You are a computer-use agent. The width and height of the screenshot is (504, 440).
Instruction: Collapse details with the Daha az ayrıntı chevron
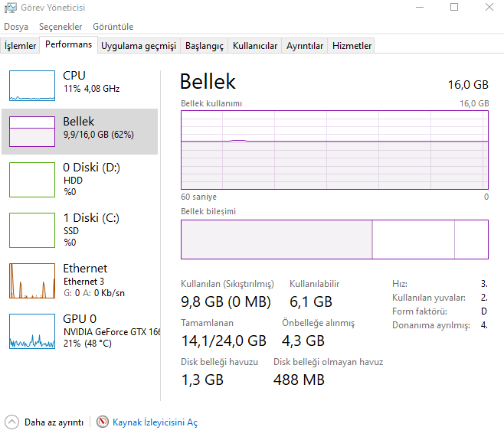click(x=11, y=422)
